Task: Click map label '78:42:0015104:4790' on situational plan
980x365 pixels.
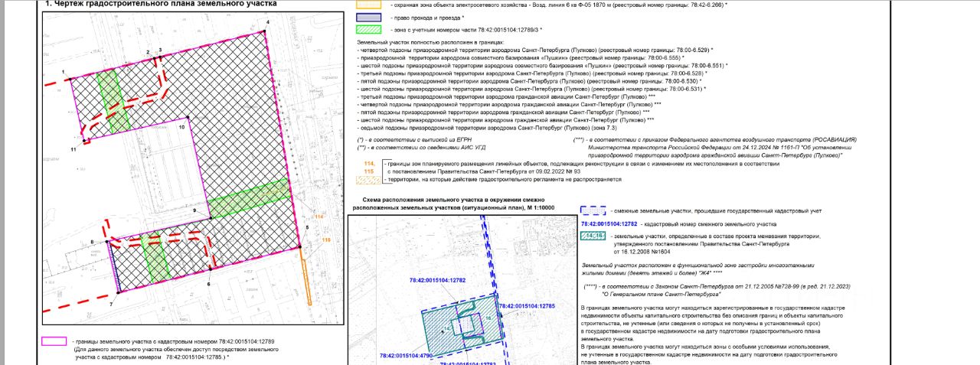Action: [x=406, y=356]
